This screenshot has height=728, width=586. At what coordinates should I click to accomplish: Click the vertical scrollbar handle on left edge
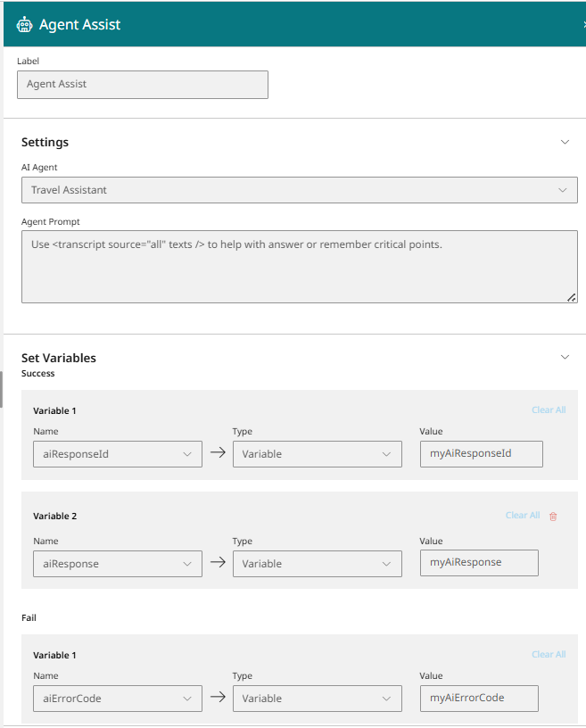click(x=2, y=389)
